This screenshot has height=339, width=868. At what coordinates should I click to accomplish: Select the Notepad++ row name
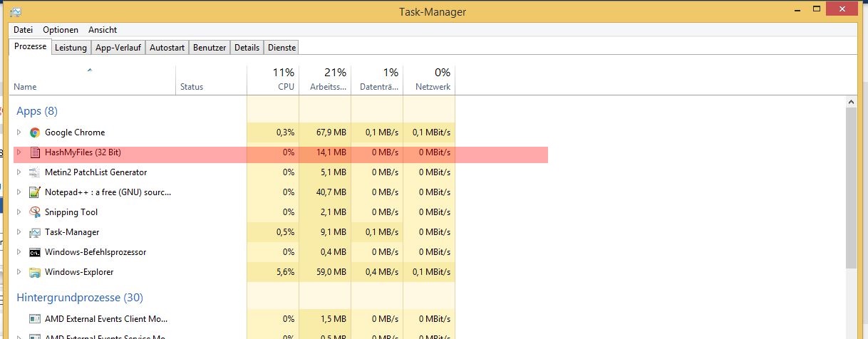point(108,192)
